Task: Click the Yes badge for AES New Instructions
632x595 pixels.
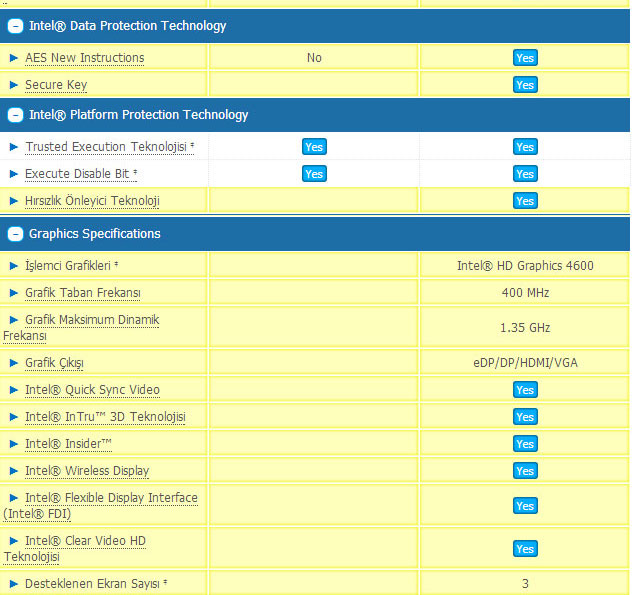Action: (525, 58)
